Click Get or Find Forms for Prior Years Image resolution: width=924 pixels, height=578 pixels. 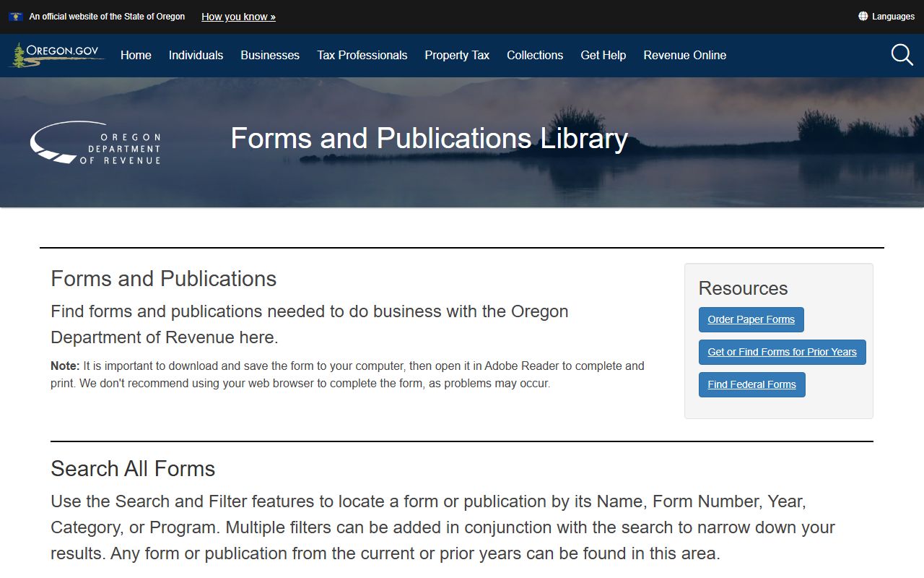783,352
